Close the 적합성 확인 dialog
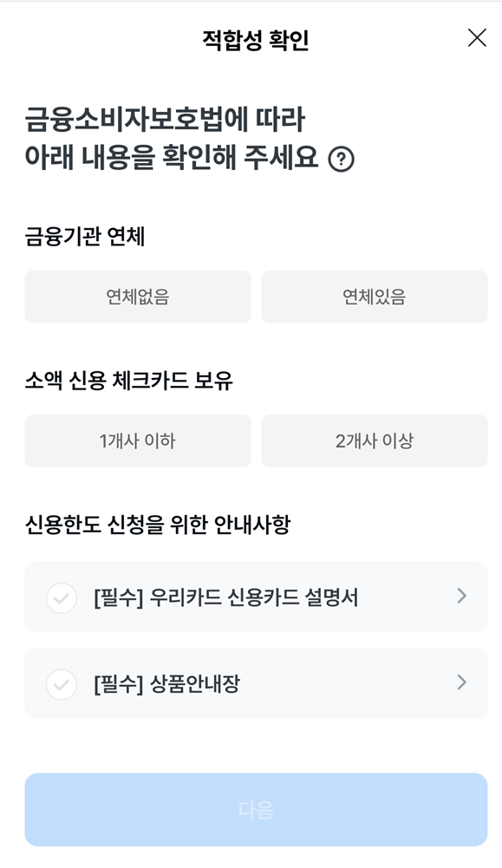Screen dimensions: 502x868 [x=477, y=38]
